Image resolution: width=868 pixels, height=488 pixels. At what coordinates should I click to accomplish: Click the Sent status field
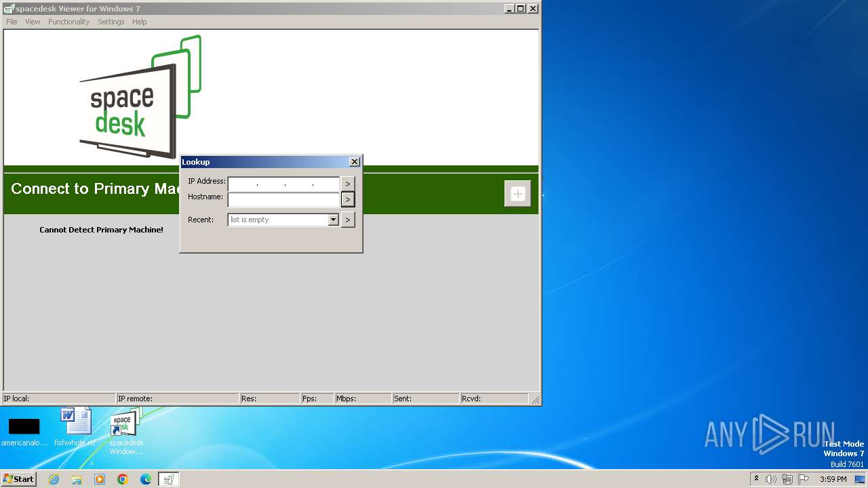click(426, 399)
